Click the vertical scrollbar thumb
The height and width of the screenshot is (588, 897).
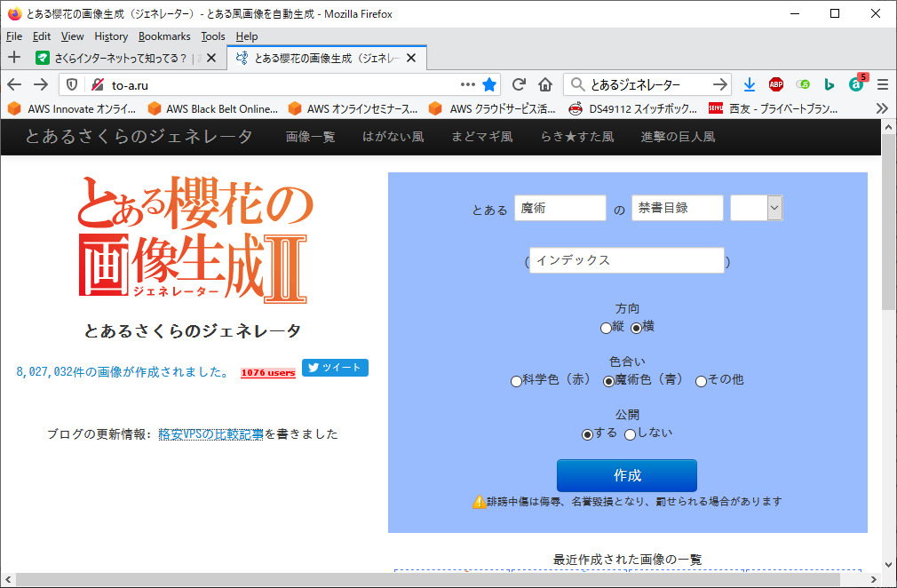(x=888, y=222)
